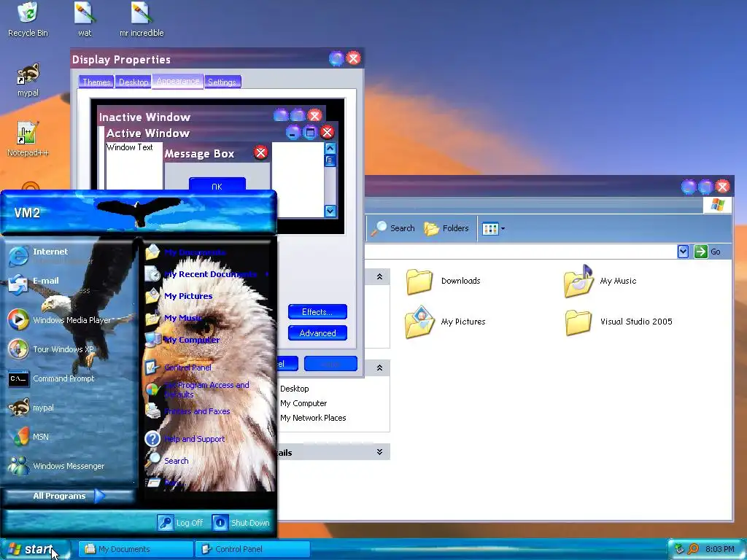The width and height of the screenshot is (747, 560).
Task: Launch the mypal desktop shortcut
Action: point(28,80)
